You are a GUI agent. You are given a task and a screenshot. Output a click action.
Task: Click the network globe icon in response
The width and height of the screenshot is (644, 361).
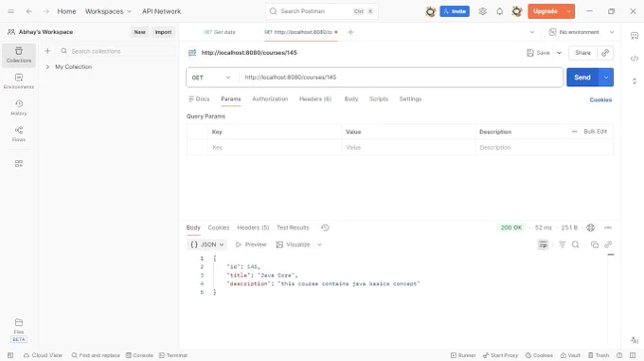(x=590, y=227)
